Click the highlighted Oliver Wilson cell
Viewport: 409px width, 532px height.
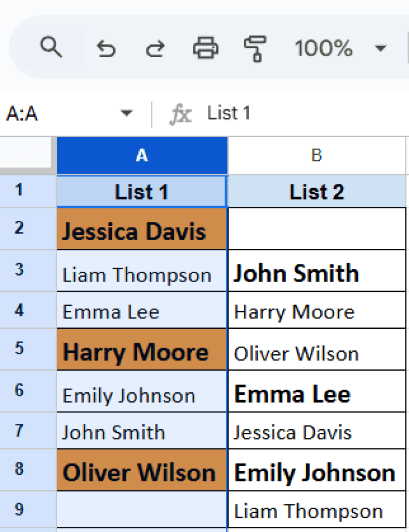pyautogui.click(x=141, y=472)
